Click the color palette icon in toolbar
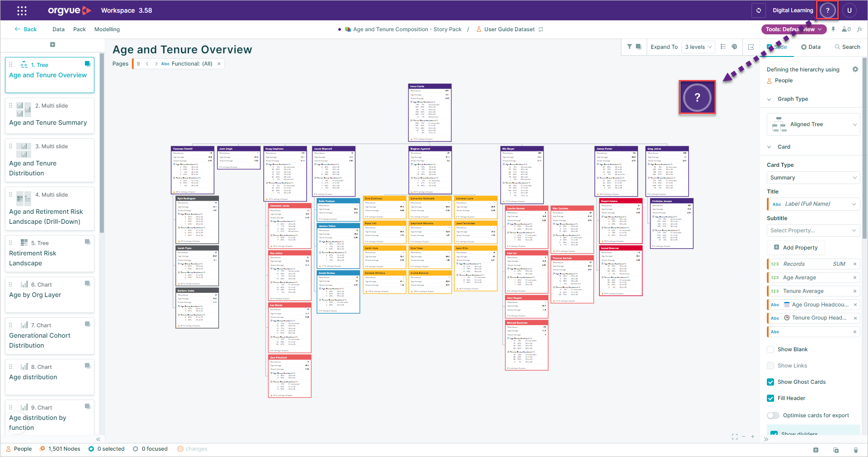Image resolution: width=868 pixels, height=457 pixels. pyautogui.click(x=734, y=47)
